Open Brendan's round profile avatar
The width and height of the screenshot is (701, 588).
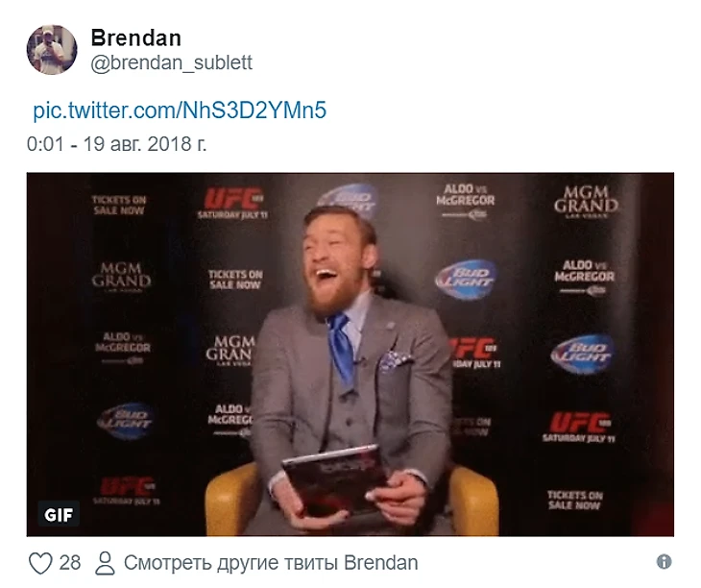[52, 50]
